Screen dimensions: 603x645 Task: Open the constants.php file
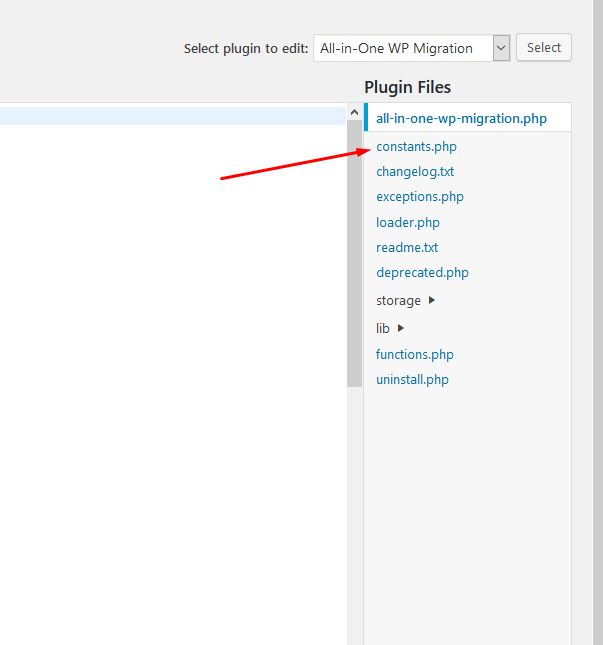coord(416,147)
